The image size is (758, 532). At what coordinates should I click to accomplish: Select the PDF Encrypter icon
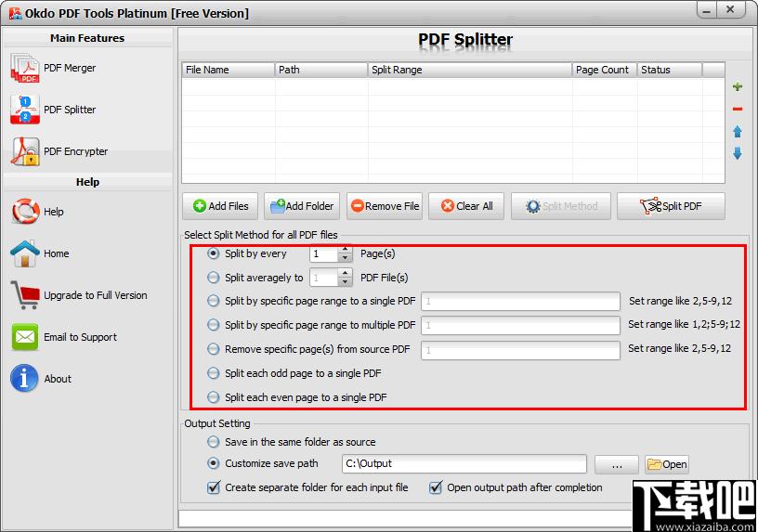(25, 151)
